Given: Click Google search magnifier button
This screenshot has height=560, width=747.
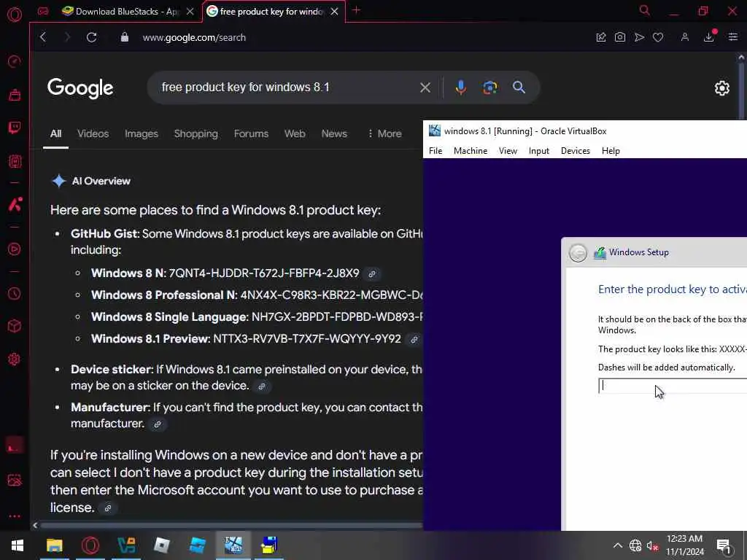Looking at the screenshot, I should 519,87.
